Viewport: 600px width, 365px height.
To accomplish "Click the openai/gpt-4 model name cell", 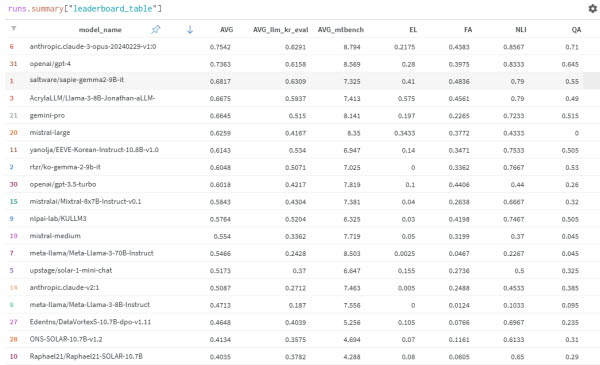I will [x=50, y=64].
